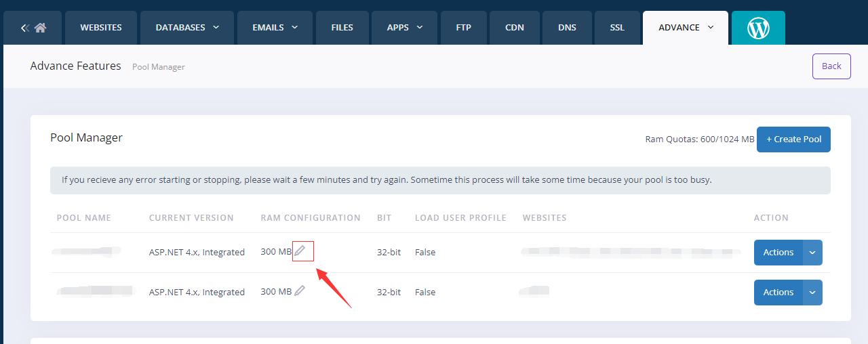The image size is (868, 344).
Task: Switch to the Websites tab
Action: point(101,28)
